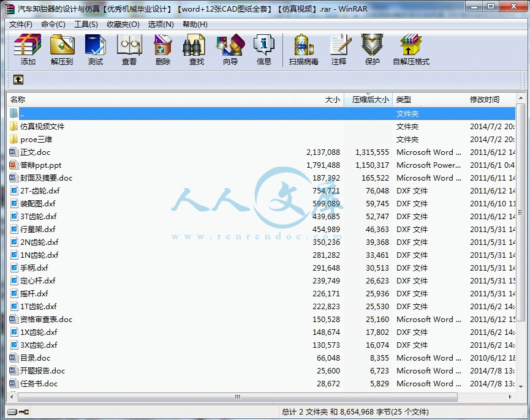530x420 pixels.
Task: Open the 选项(N) menu
Action: pos(161,24)
